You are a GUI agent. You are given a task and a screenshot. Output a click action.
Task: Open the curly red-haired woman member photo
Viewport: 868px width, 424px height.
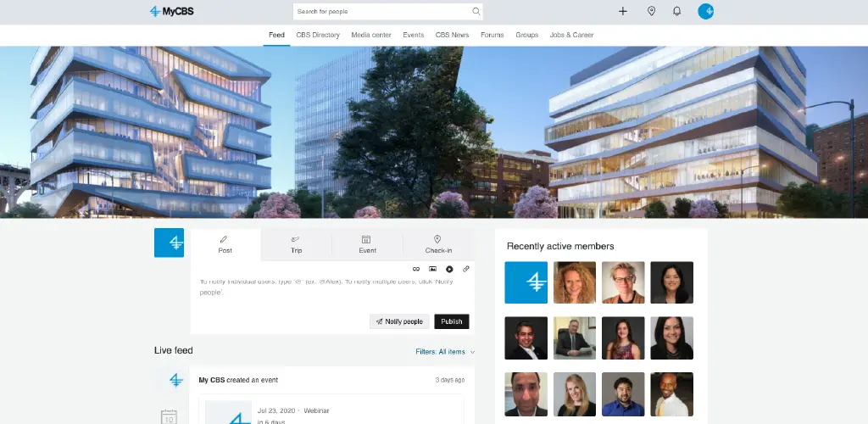coord(575,282)
